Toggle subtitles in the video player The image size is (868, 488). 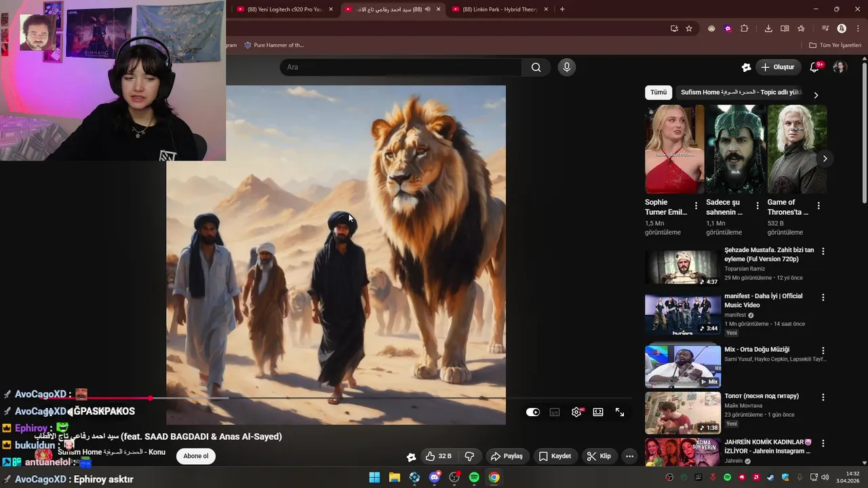click(555, 412)
